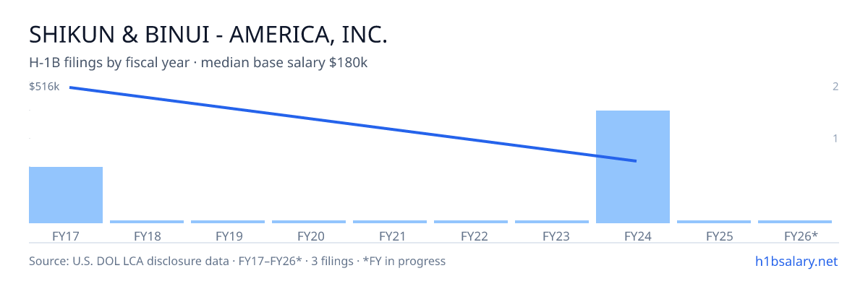The height and width of the screenshot is (289, 868).
Task: Click the right axis value 2
Action: point(835,87)
